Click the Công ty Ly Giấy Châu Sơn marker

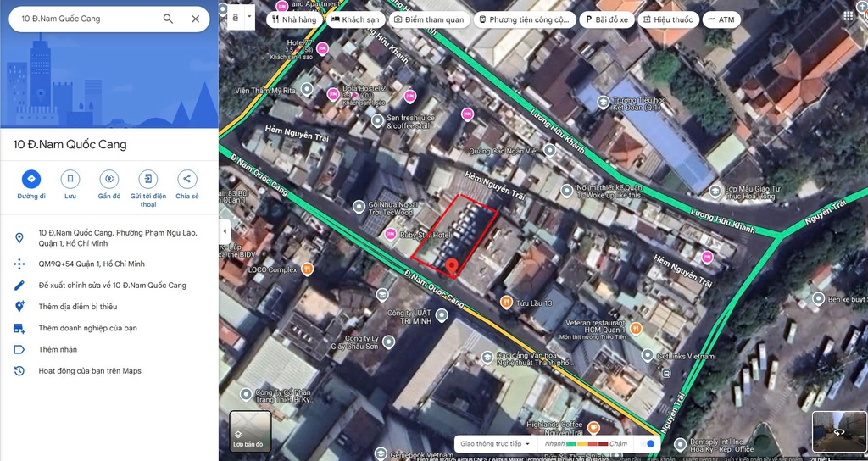point(388,341)
